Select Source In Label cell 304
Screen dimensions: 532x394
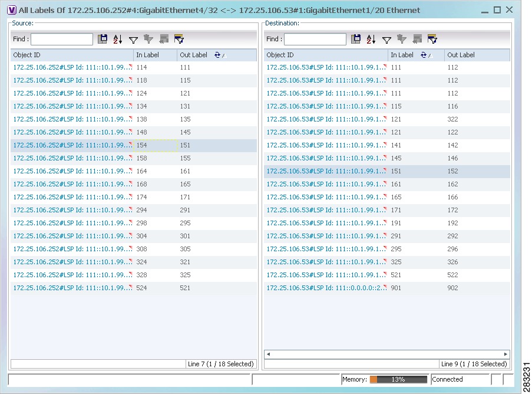pyautogui.click(x=155, y=236)
